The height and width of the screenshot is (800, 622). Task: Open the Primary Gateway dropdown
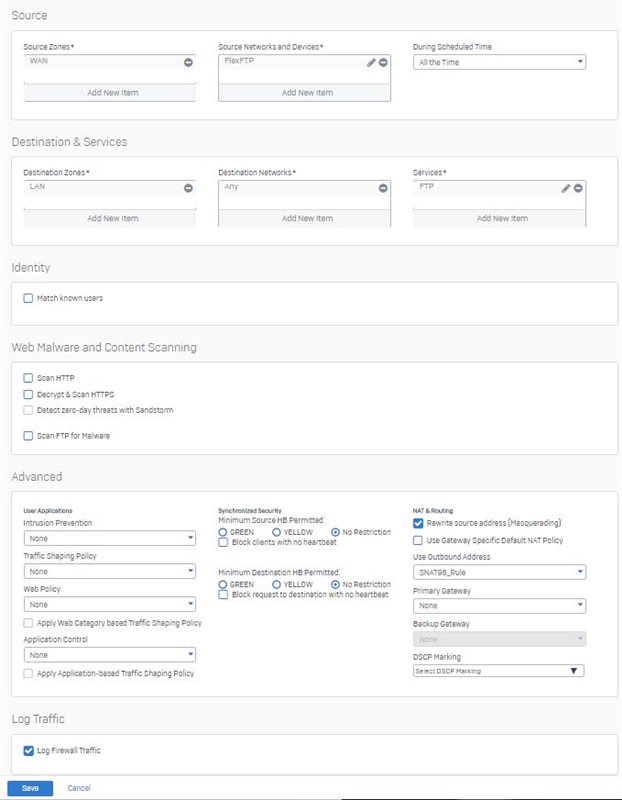pos(499,606)
